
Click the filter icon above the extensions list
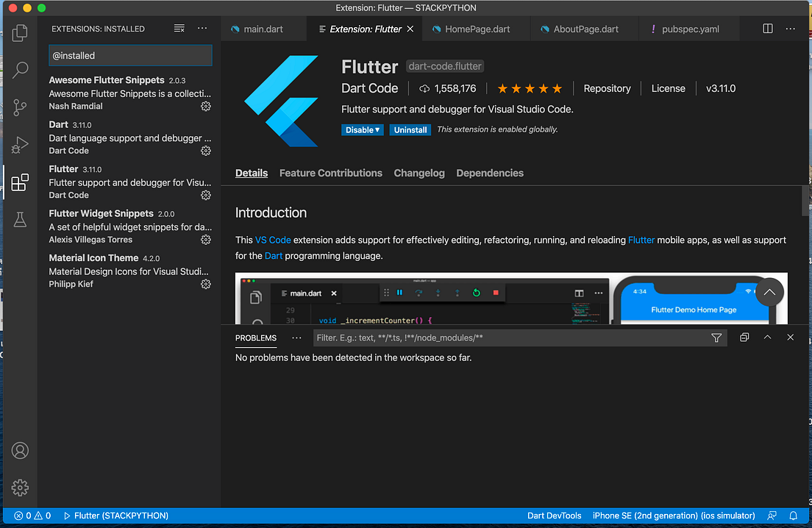point(179,28)
